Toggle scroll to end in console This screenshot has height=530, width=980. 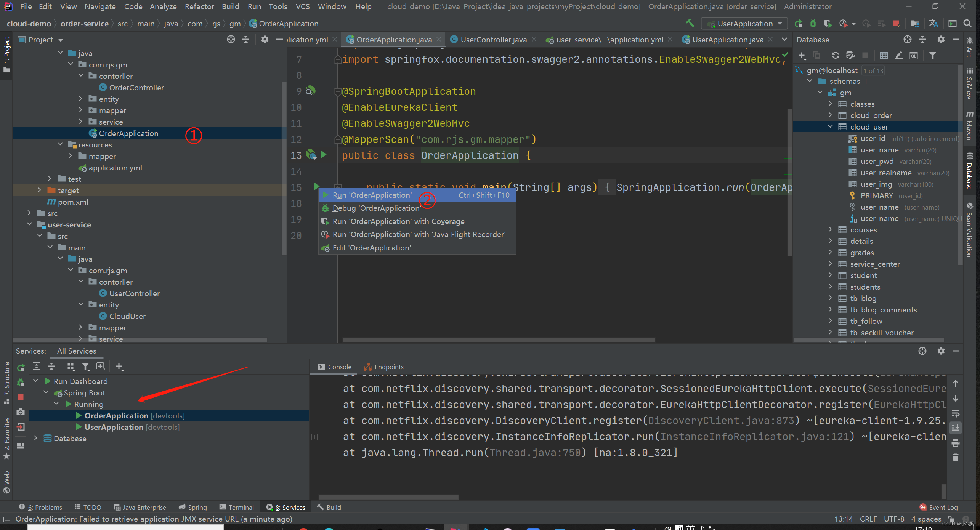(x=955, y=428)
